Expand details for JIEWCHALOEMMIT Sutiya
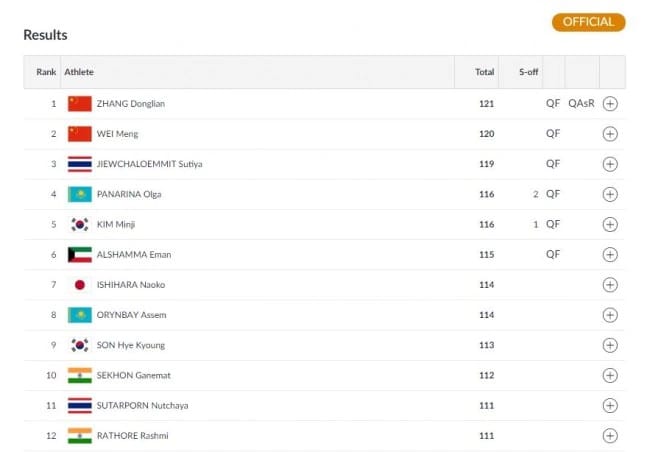The height and width of the screenshot is (452, 647). pyautogui.click(x=610, y=164)
